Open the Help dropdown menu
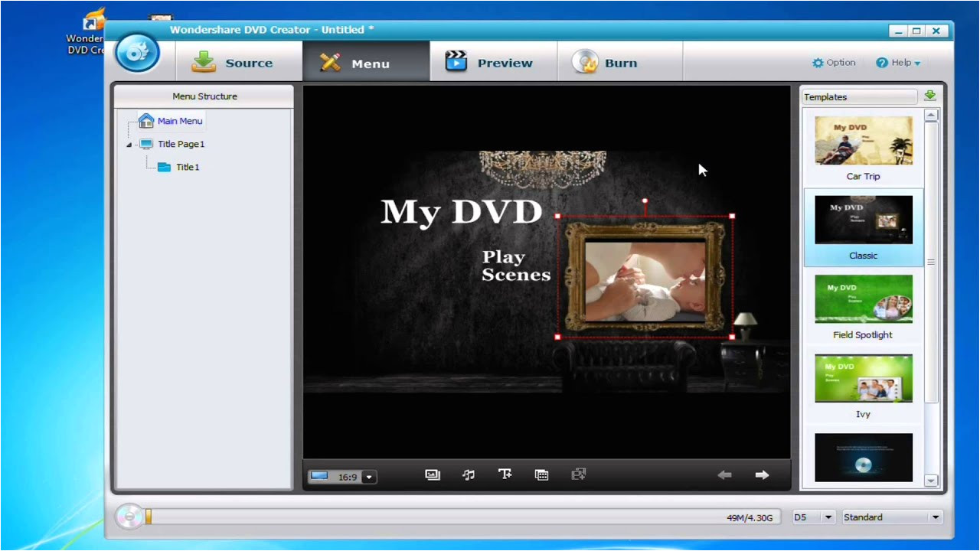 [898, 63]
